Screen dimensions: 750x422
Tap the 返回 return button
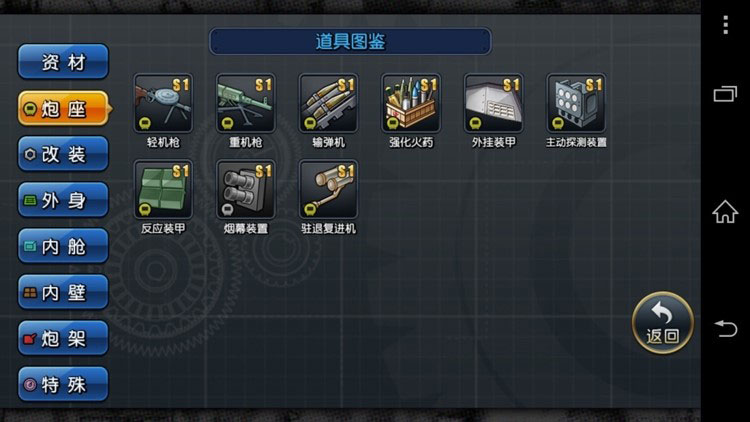[663, 323]
